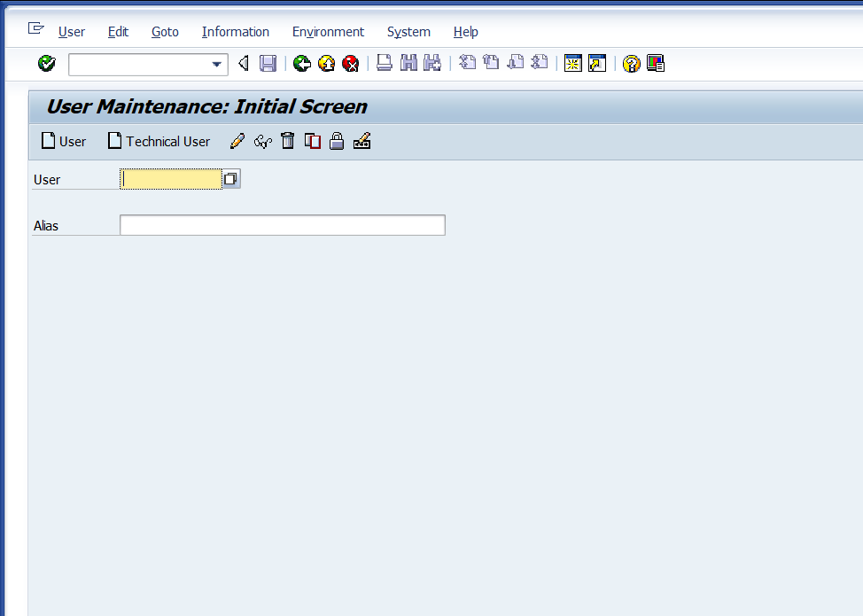Screen dimensions: 863x616
Task: Click the Change Password icon
Action: pos(362,142)
